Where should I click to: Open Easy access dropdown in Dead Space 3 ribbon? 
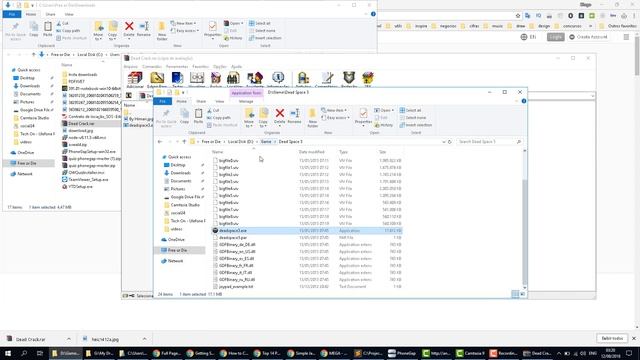tap(336, 118)
